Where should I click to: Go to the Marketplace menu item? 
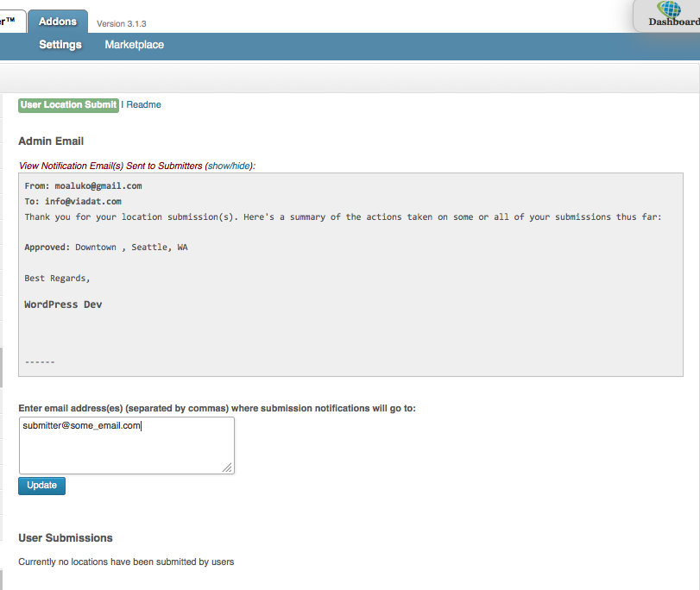pyautogui.click(x=134, y=45)
